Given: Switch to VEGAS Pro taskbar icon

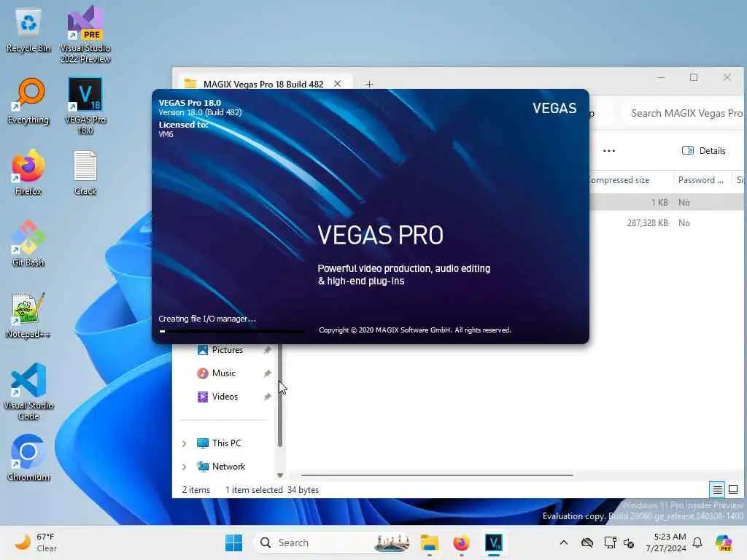Looking at the screenshot, I should click(x=494, y=542).
